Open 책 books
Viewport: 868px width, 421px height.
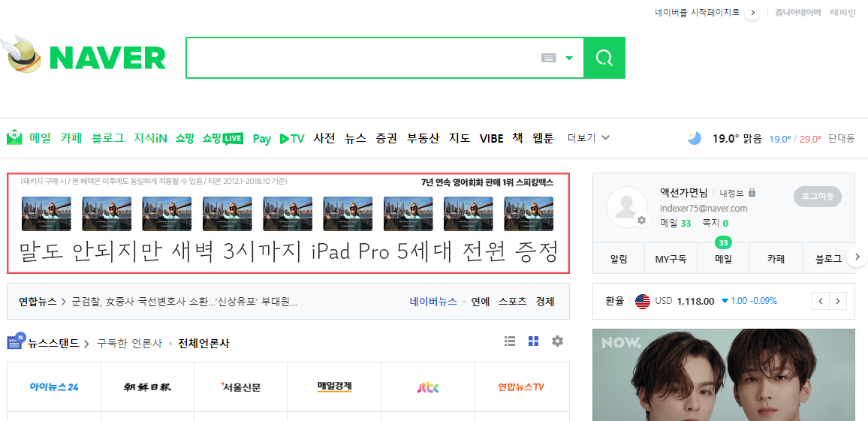[517, 138]
